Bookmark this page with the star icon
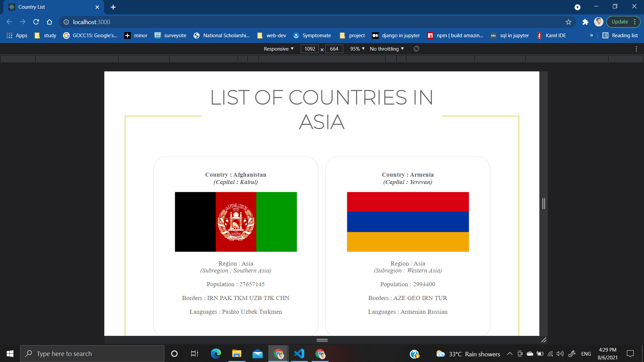 coord(569,22)
